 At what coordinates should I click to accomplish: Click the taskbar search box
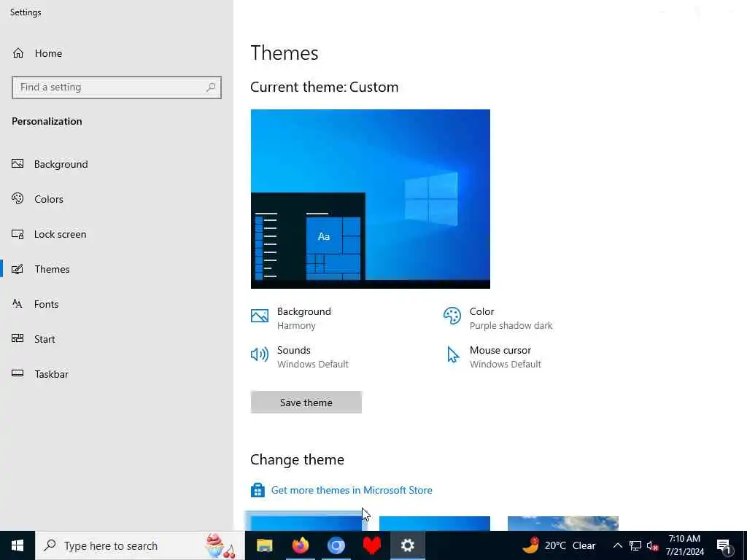(x=140, y=545)
